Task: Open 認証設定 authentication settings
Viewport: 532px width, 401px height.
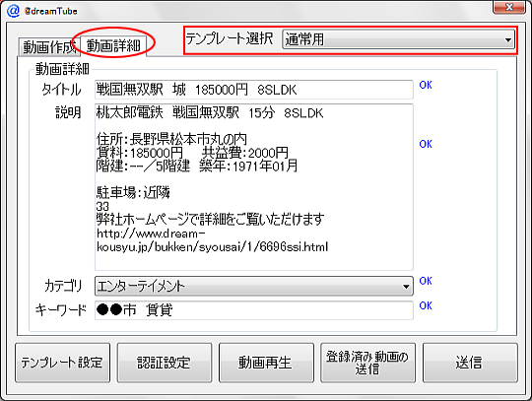Action: tap(165, 363)
